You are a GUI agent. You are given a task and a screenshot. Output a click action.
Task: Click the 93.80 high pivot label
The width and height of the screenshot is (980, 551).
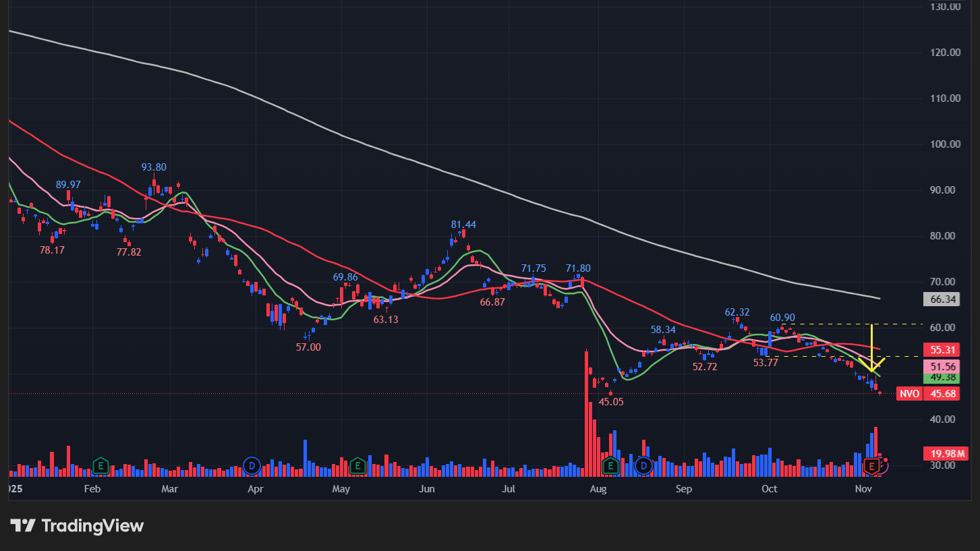click(x=154, y=167)
